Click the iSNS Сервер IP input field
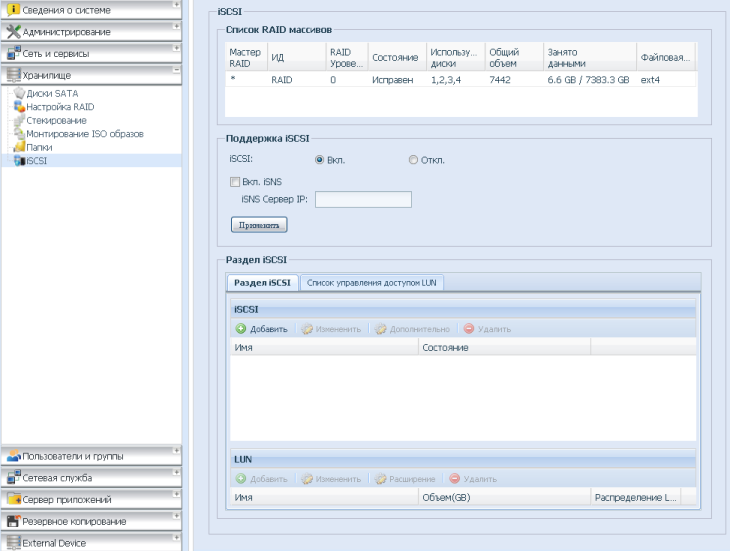This screenshot has width=730, height=551. point(363,199)
